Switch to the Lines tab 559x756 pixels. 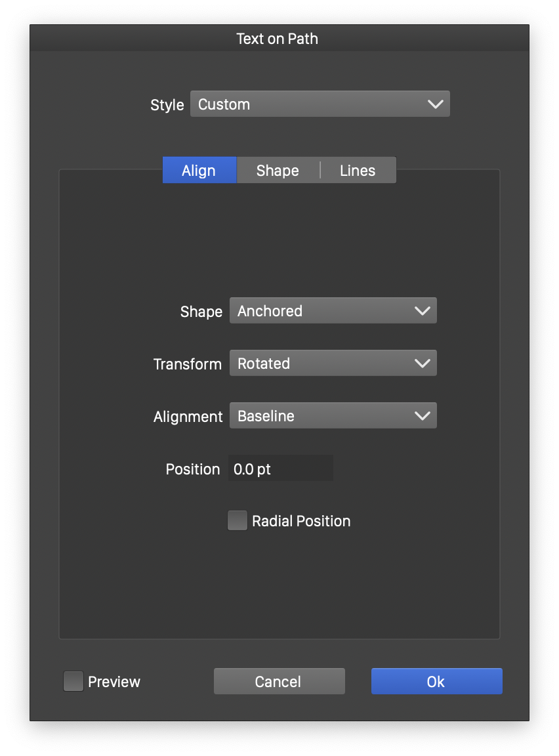358,171
